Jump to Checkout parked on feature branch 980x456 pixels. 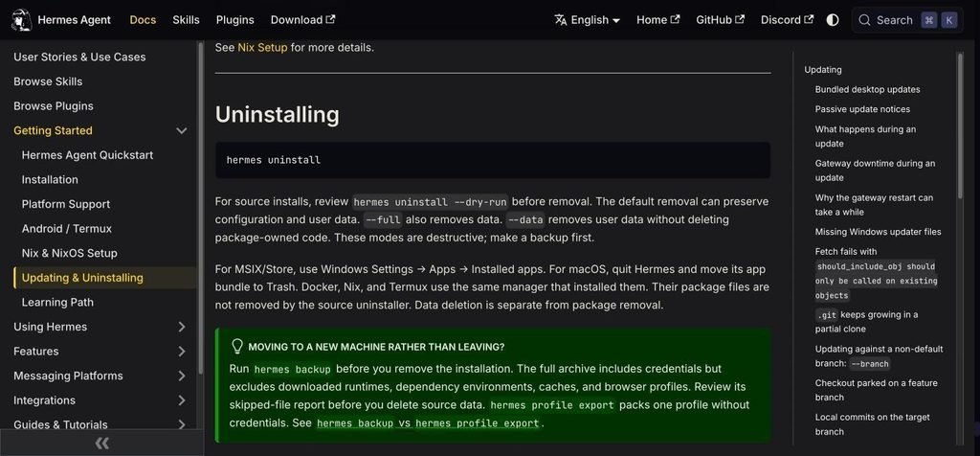click(x=877, y=390)
